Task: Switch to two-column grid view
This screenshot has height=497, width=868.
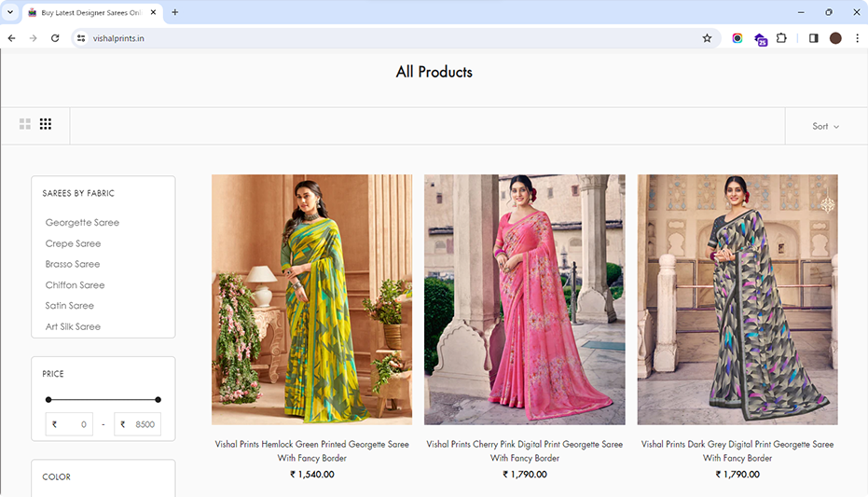Action: point(25,124)
